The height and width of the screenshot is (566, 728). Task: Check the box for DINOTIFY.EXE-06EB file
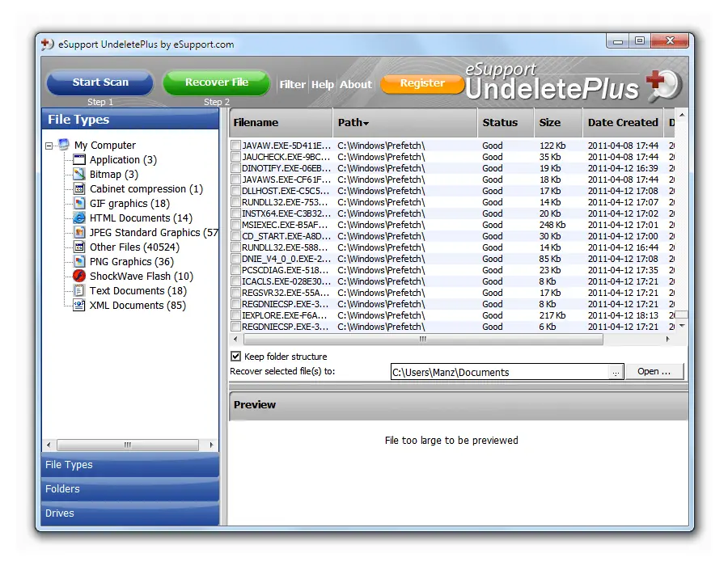pos(236,168)
